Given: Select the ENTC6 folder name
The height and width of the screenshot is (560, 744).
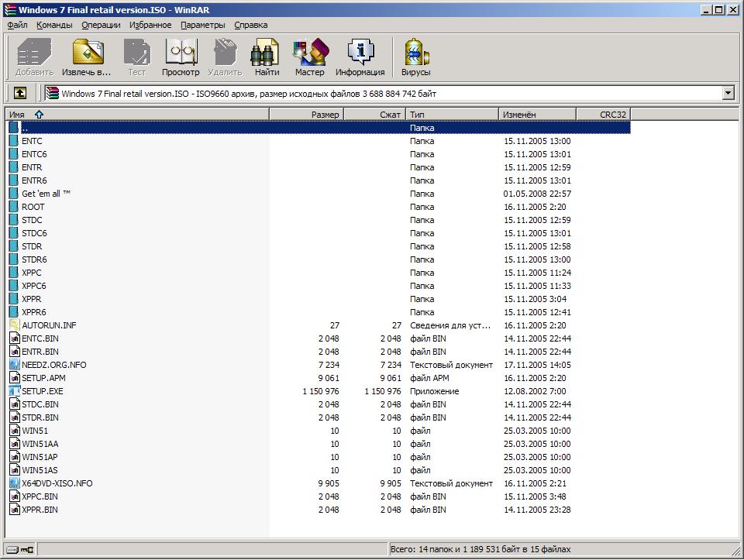Looking at the screenshot, I should click(34, 154).
